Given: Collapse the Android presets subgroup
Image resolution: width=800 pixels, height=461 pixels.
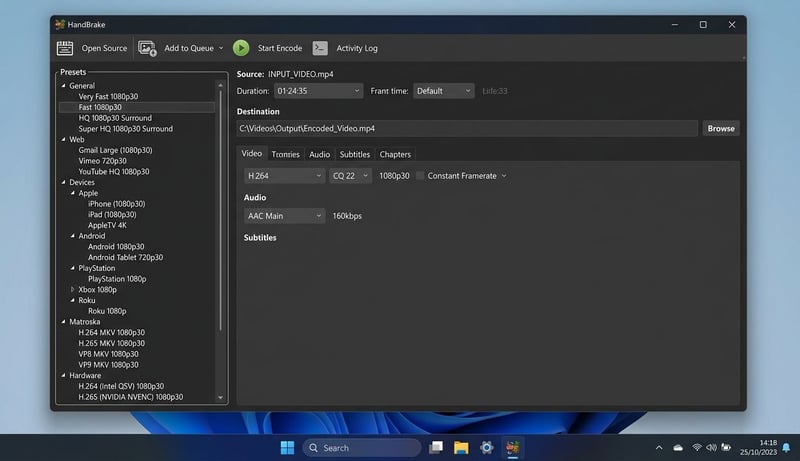Looking at the screenshot, I should click(x=73, y=236).
